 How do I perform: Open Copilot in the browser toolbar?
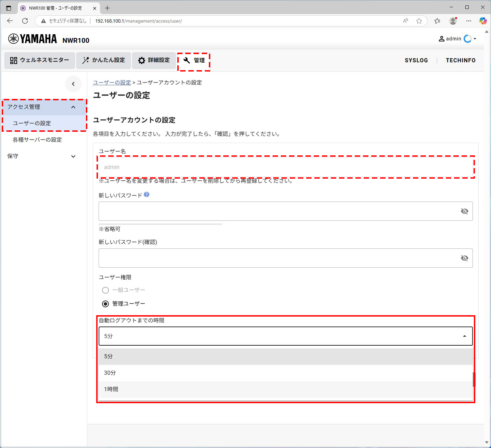483,21
